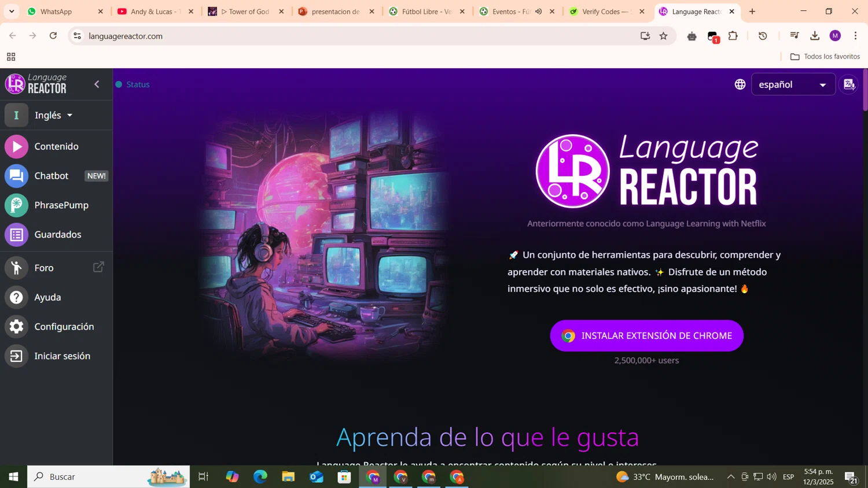
Task: Open the media control icon
Action: coord(795,36)
